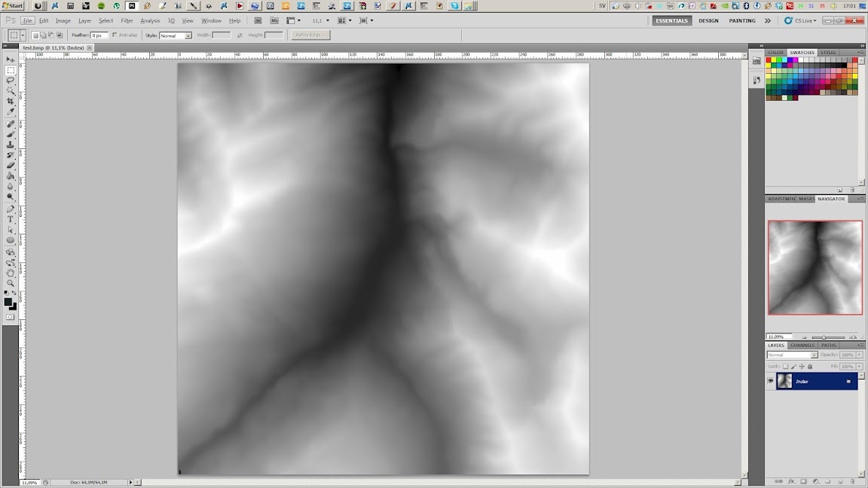868x488 pixels.
Task: Switch to the Design workspace
Action: (x=708, y=20)
